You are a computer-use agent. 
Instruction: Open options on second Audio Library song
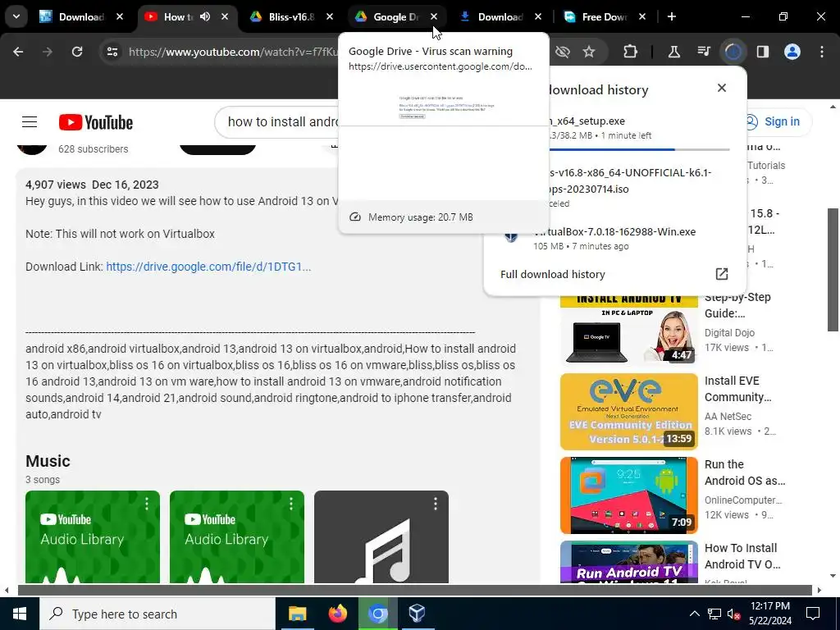[291, 504]
